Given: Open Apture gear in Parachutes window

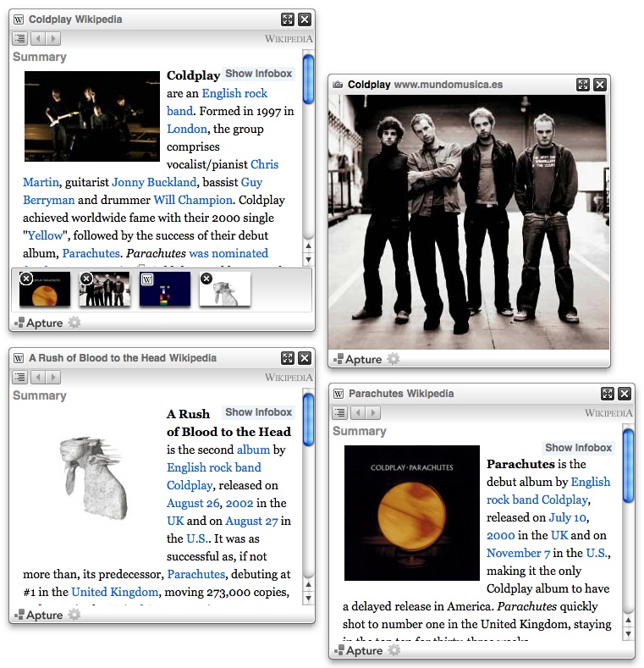Looking at the screenshot, I should pos(394,650).
